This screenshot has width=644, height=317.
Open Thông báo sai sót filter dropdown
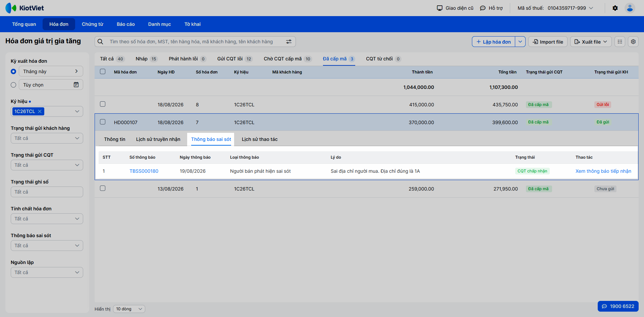click(x=47, y=246)
